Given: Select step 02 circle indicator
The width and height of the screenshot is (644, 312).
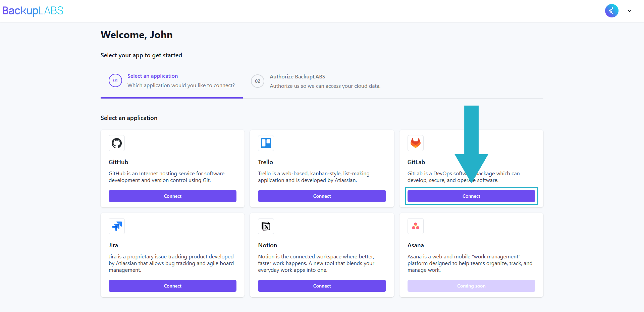Looking at the screenshot, I should (x=258, y=81).
